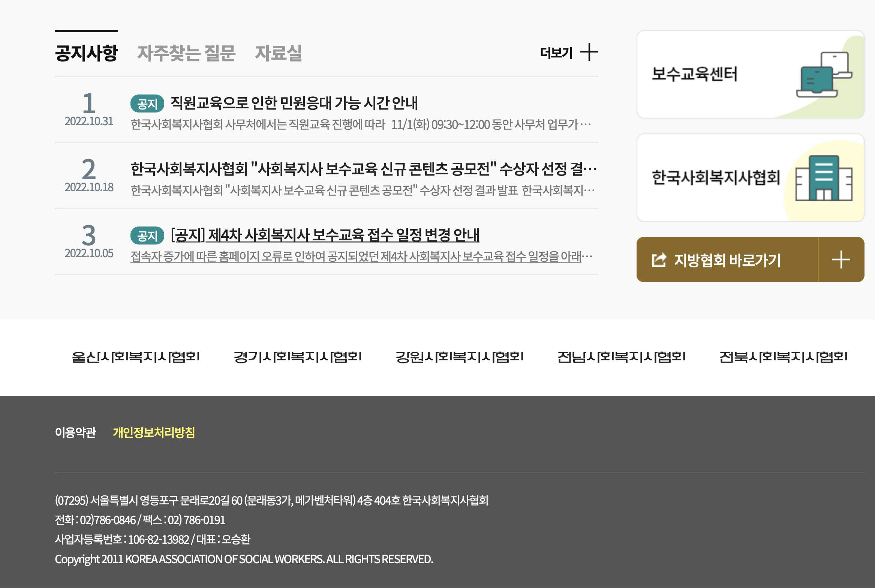Open 개인정보처리방침 in footer
875x588 pixels.
pos(154,432)
